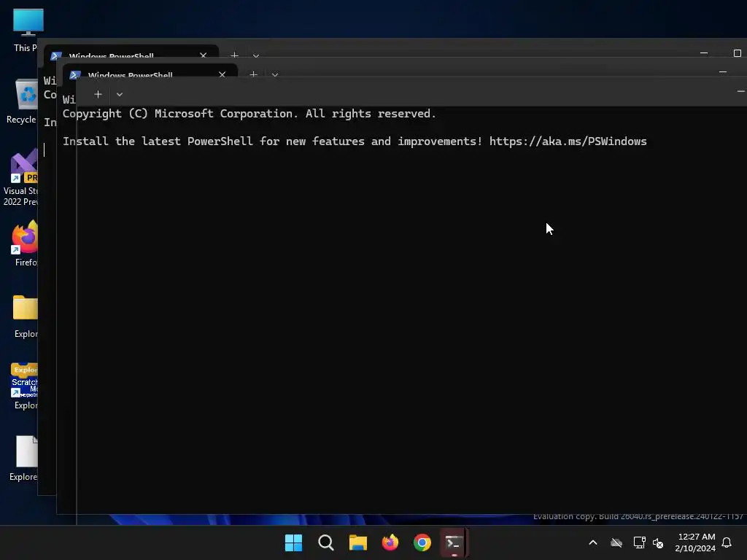
Task: Minimize the front terminal window
Action: tap(740, 91)
